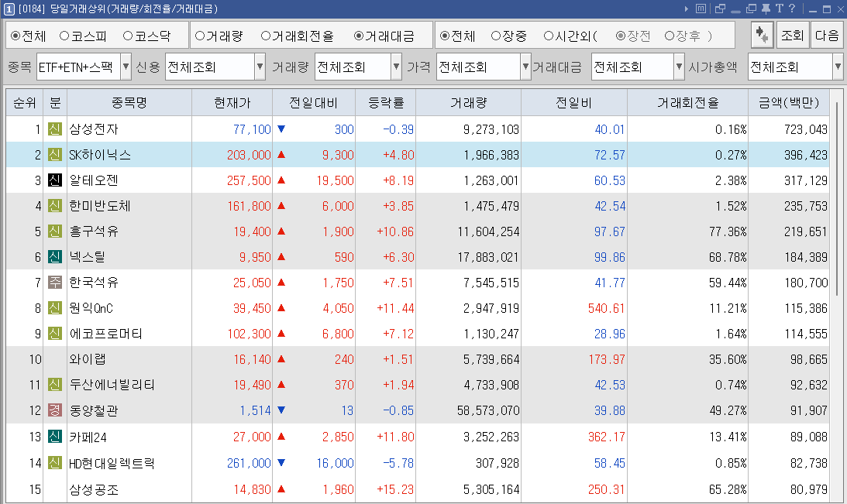Viewport: 847px width, 504px height.
Task: Open the 거래대금 filter dropdown
Action: tap(638, 67)
